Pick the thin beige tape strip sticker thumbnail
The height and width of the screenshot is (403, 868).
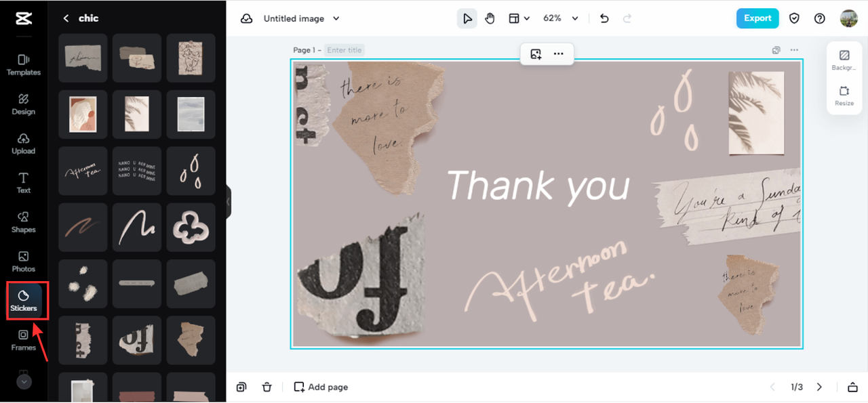tap(136, 284)
